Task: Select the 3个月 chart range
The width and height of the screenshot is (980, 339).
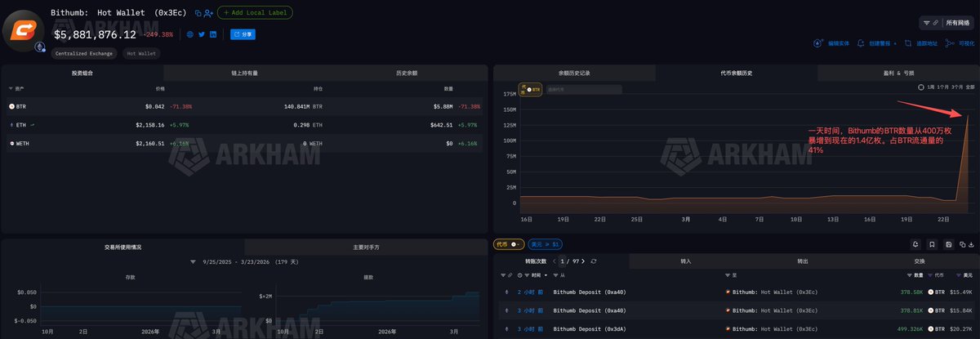Action: point(956,86)
